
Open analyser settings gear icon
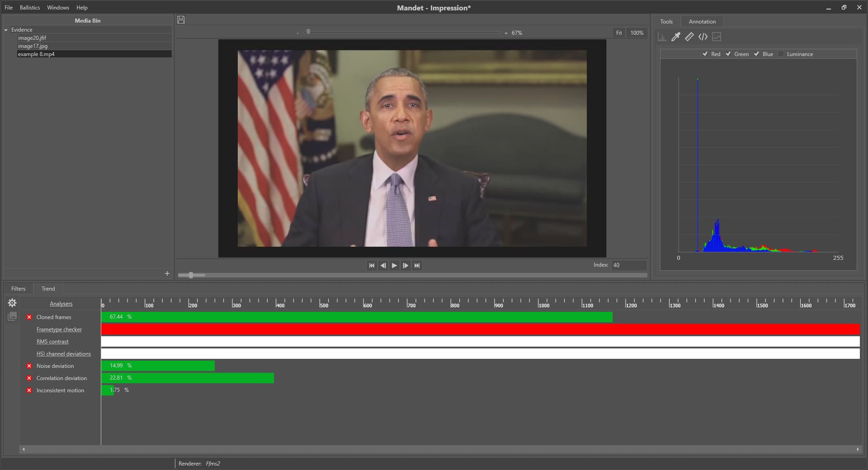click(x=12, y=303)
